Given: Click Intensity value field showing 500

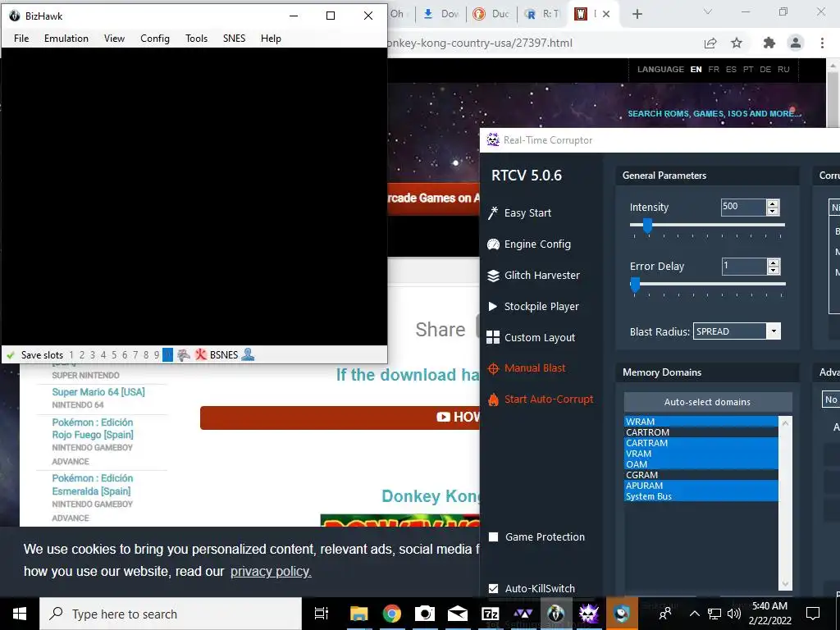Looking at the screenshot, I should [x=743, y=208].
